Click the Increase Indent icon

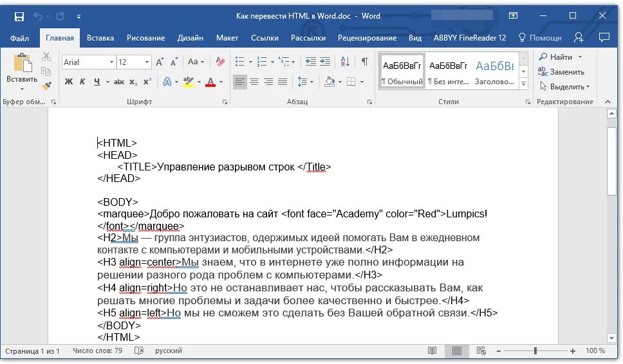coord(325,62)
